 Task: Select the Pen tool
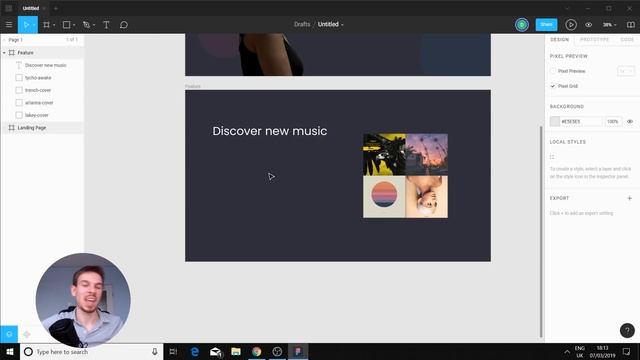[86, 25]
